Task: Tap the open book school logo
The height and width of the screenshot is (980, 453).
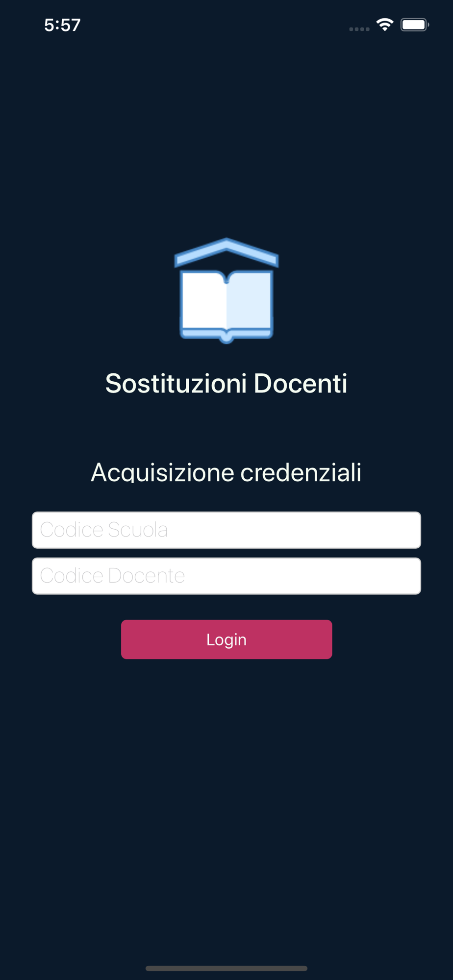Action: (226, 291)
